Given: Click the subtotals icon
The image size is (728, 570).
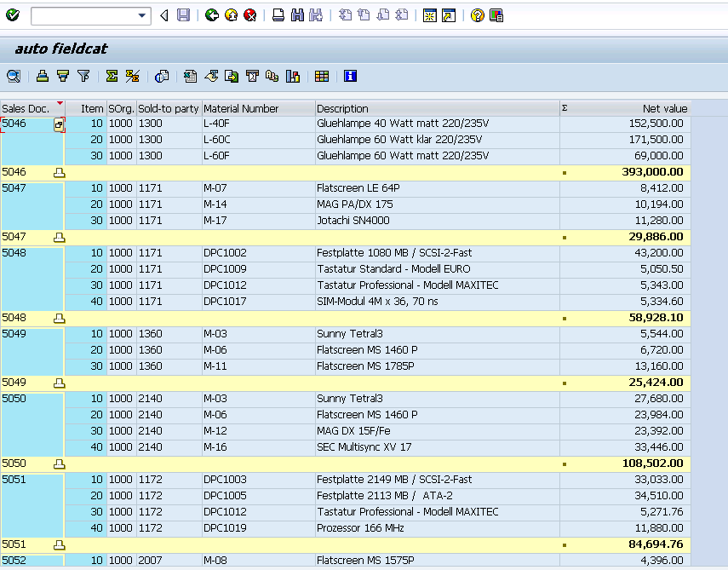Looking at the screenshot, I should (x=132, y=77).
